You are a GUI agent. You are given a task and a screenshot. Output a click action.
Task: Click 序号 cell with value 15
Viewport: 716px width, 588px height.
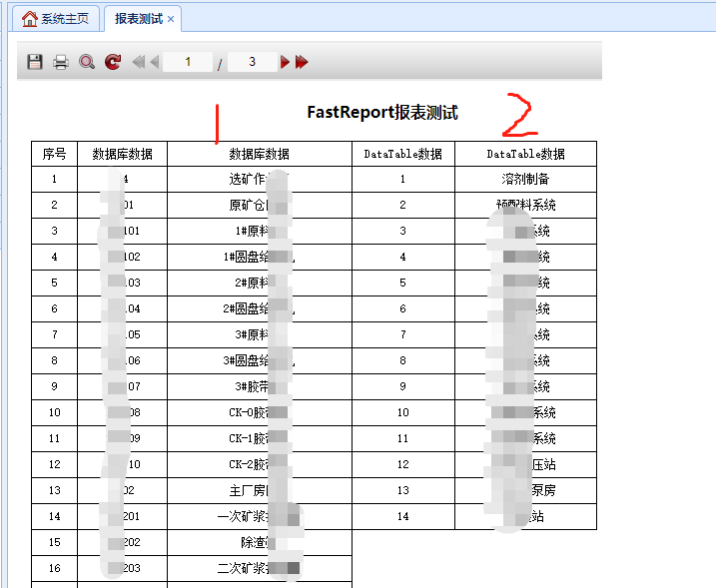click(x=54, y=542)
